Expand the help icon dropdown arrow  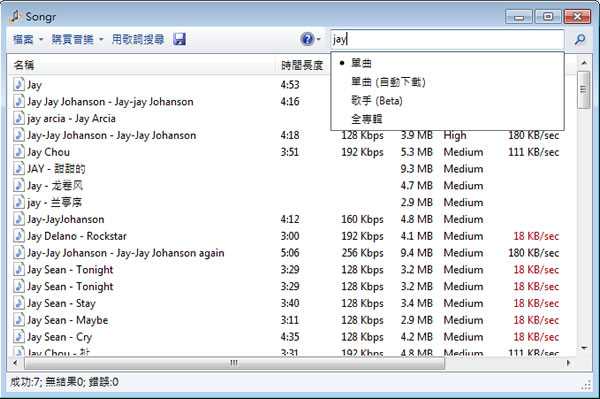pyautogui.click(x=318, y=39)
